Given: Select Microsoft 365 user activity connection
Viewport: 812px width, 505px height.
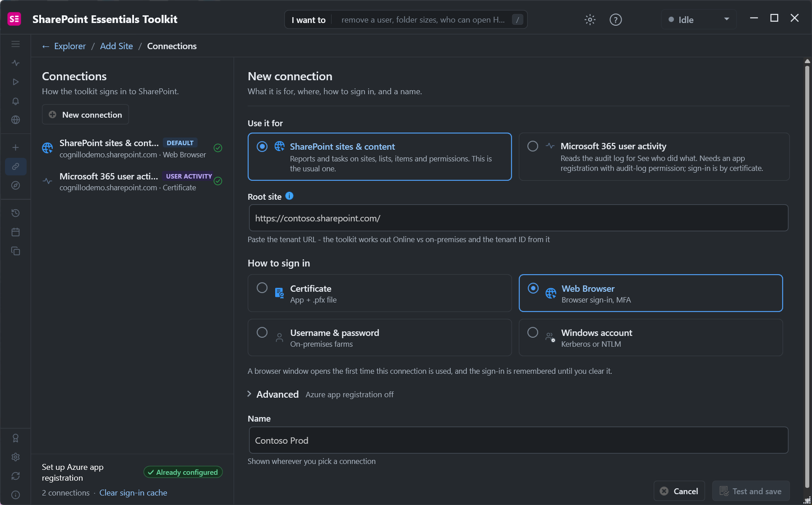Looking at the screenshot, I should click(x=132, y=181).
